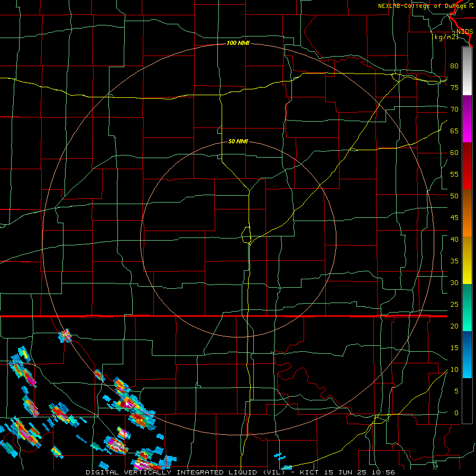476x476 pixels.
Task: Click the brown-orange segment of color scale
Action: [x=466, y=213]
